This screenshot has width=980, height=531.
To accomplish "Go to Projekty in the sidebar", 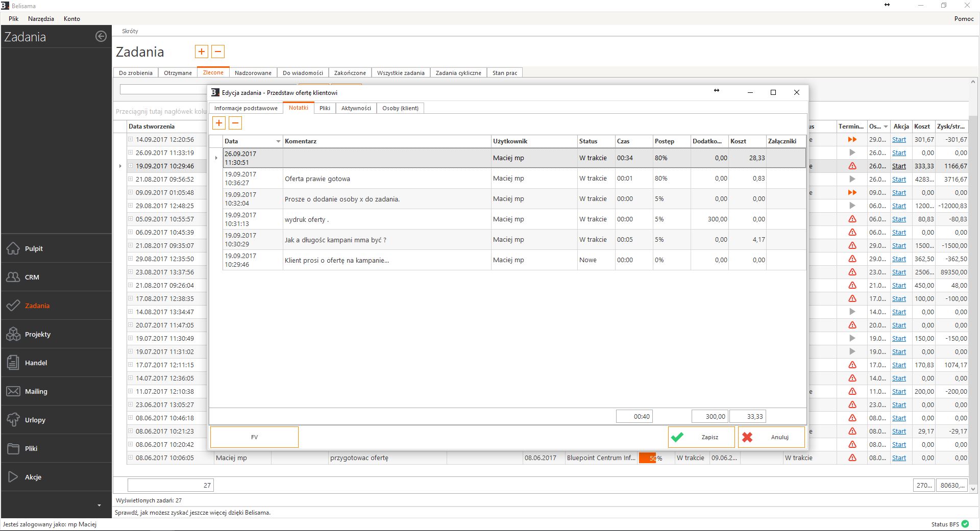I will pos(37,334).
